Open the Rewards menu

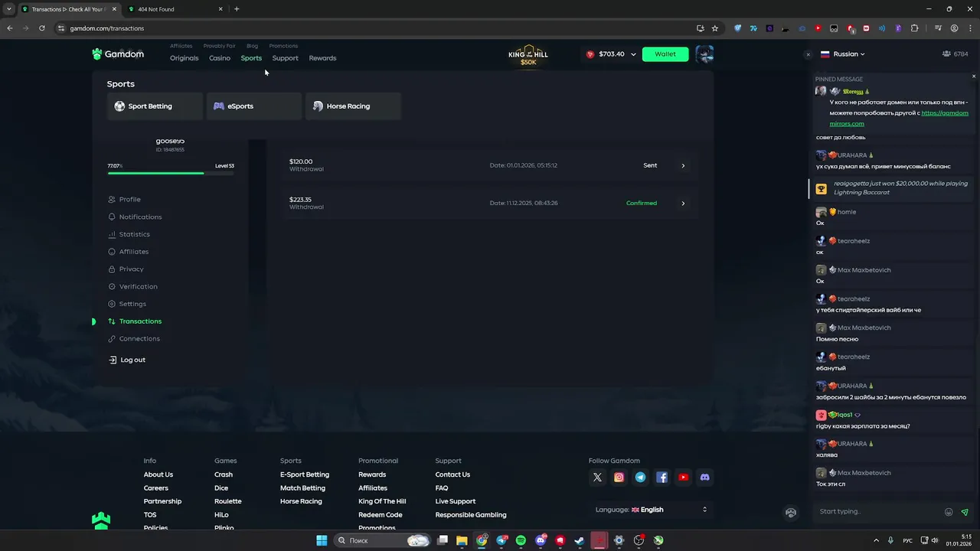322,58
